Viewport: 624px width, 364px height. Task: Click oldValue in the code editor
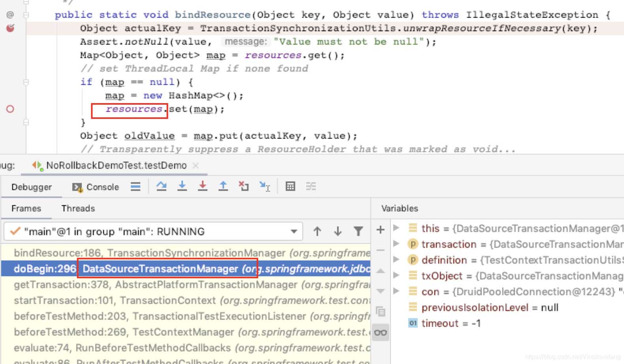(x=149, y=136)
